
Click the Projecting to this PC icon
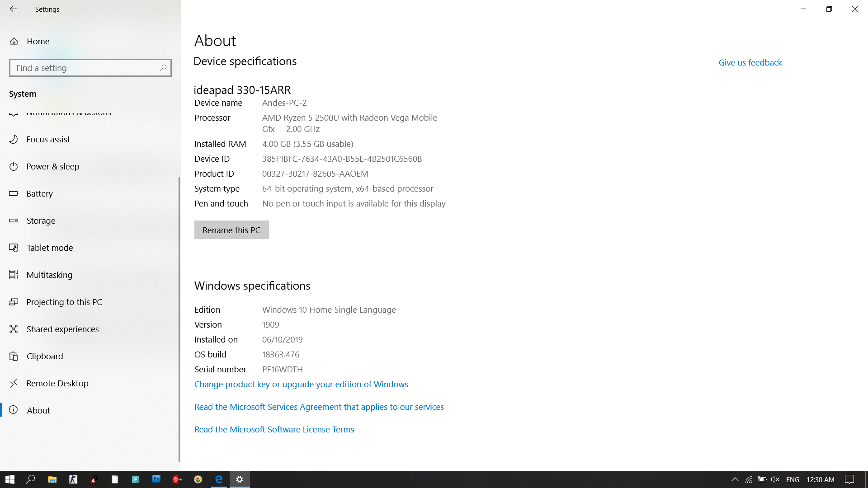point(14,302)
